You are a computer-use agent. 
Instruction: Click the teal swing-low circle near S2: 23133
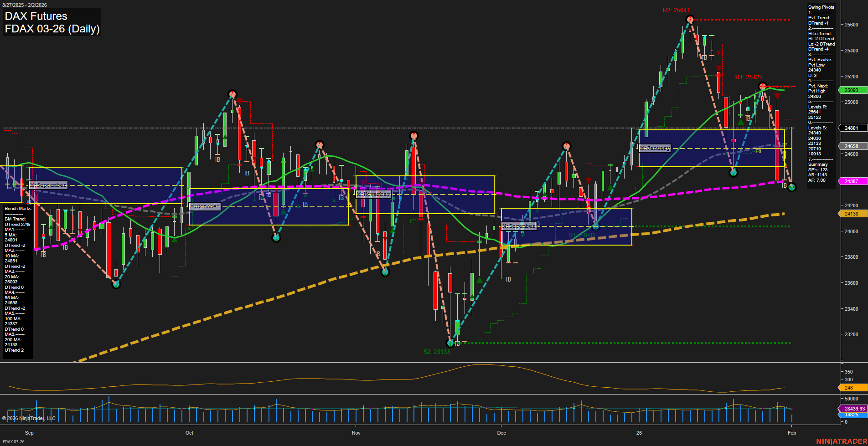pos(450,343)
